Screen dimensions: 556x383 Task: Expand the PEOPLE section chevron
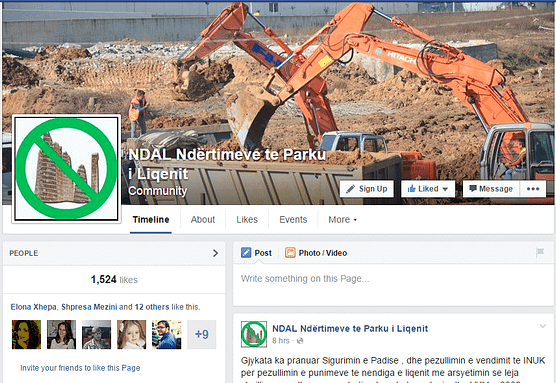point(215,253)
